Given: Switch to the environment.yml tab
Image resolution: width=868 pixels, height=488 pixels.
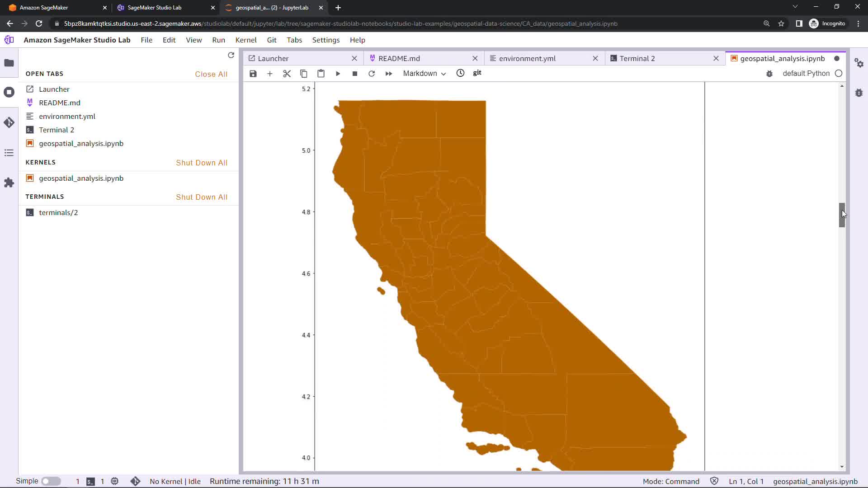Looking at the screenshot, I should pyautogui.click(x=527, y=58).
